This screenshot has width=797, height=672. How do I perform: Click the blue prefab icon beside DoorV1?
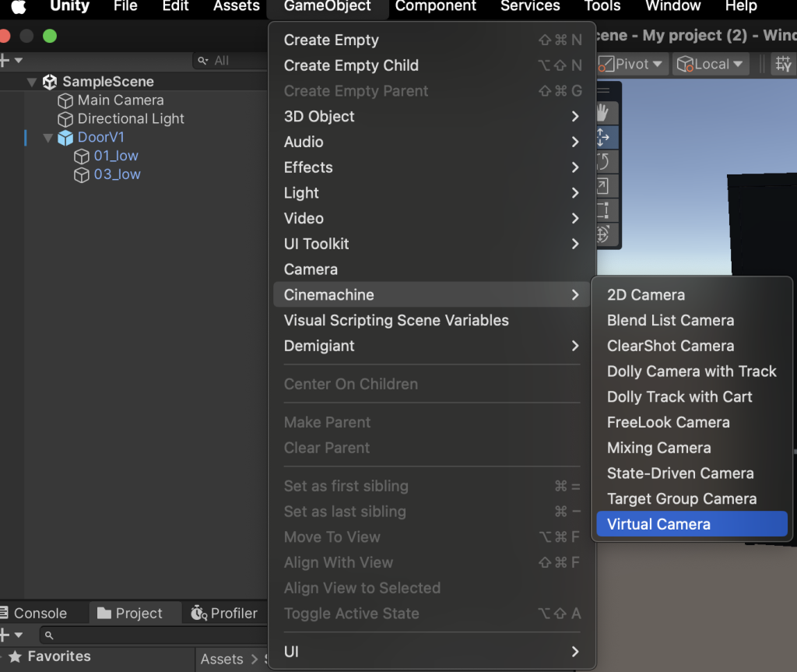pos(65,138)
